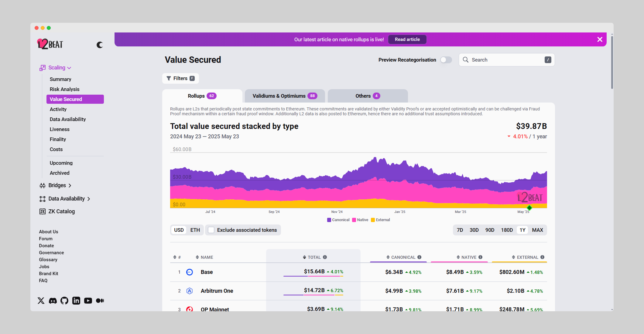Check Exclude associated tokens box
Image resolution: width=644 pixels, height=334 pixels.
click(211, 230)
